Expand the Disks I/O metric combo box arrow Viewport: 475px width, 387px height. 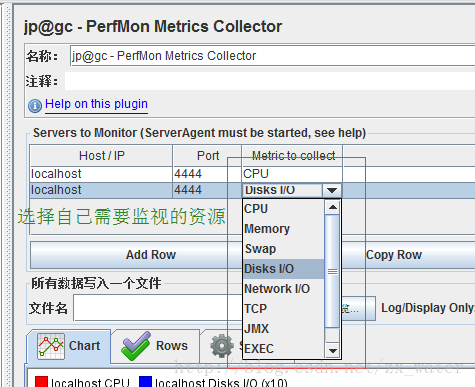click(x=332, y=191)
